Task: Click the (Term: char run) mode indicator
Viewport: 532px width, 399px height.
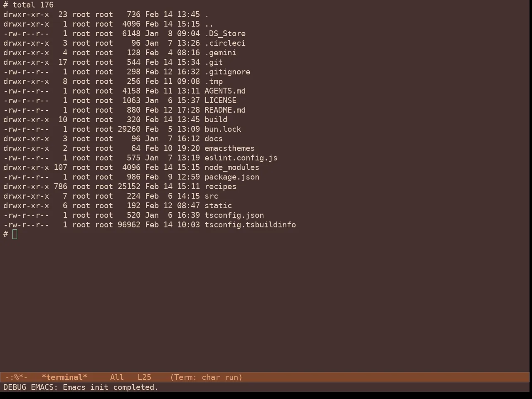Action: pos(206,377)
